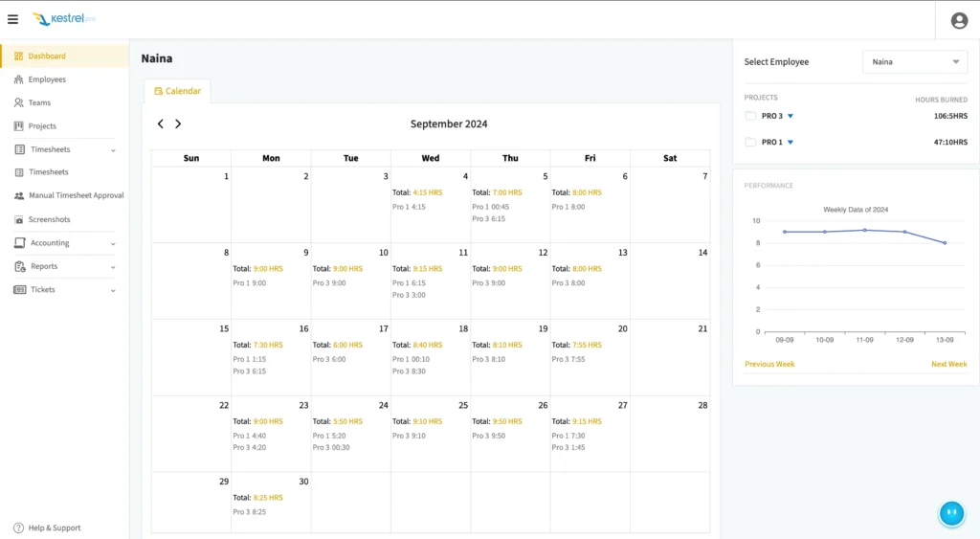Expand the PRO 1 blue triangle

[791, 143]
